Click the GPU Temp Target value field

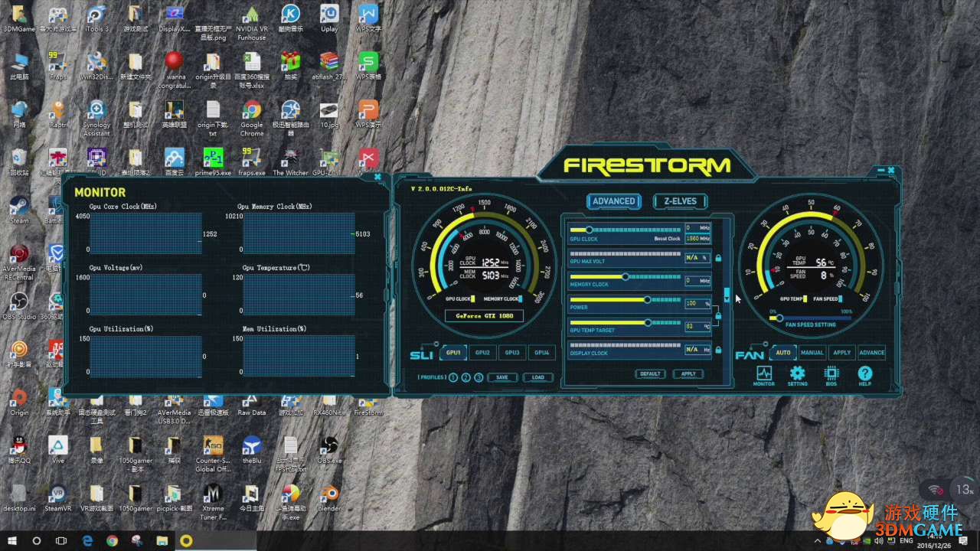(697, 327)
